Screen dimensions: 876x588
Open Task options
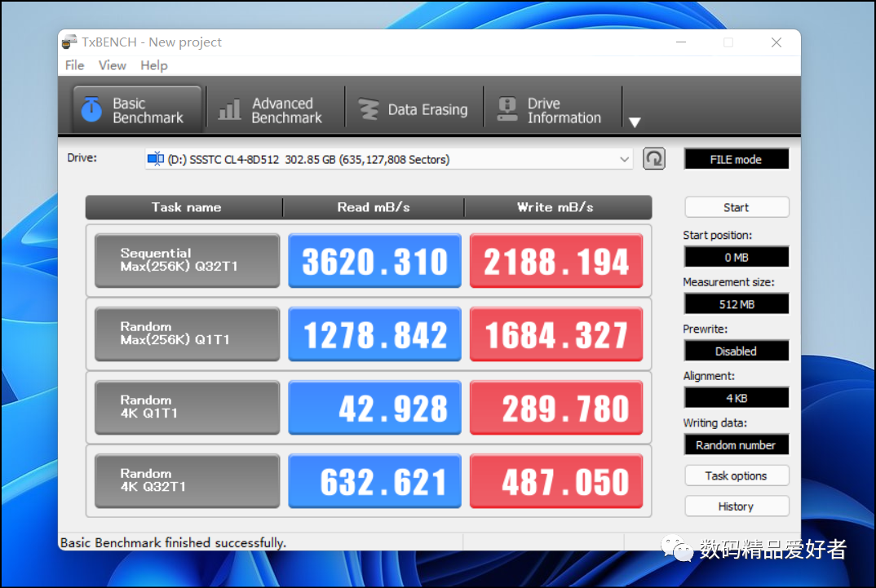[x=737, y=475]
